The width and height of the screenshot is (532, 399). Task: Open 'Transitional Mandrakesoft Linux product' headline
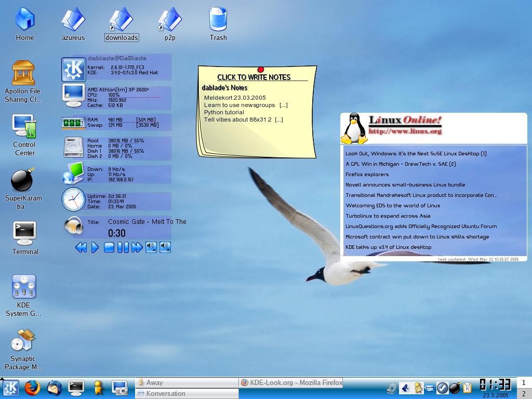[421, 195]
